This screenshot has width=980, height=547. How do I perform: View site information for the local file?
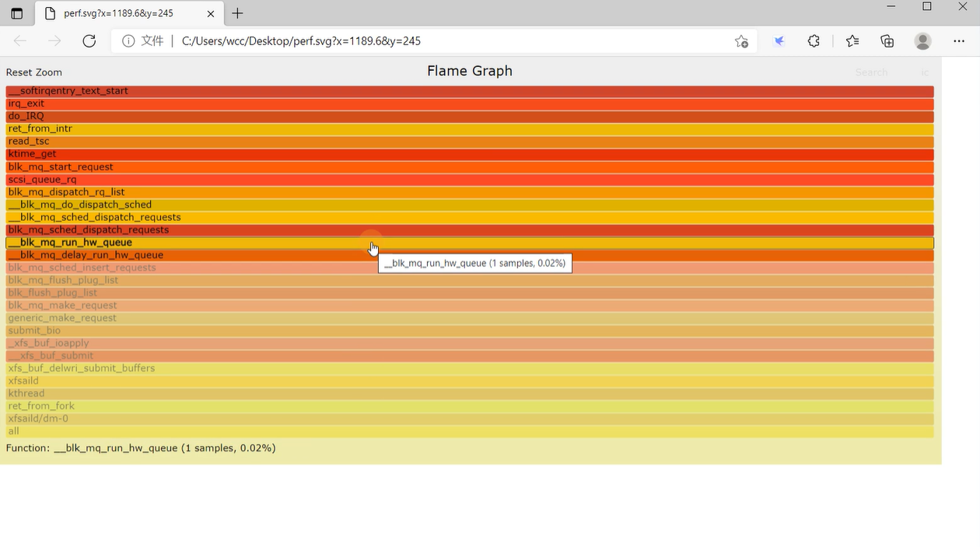129,40
